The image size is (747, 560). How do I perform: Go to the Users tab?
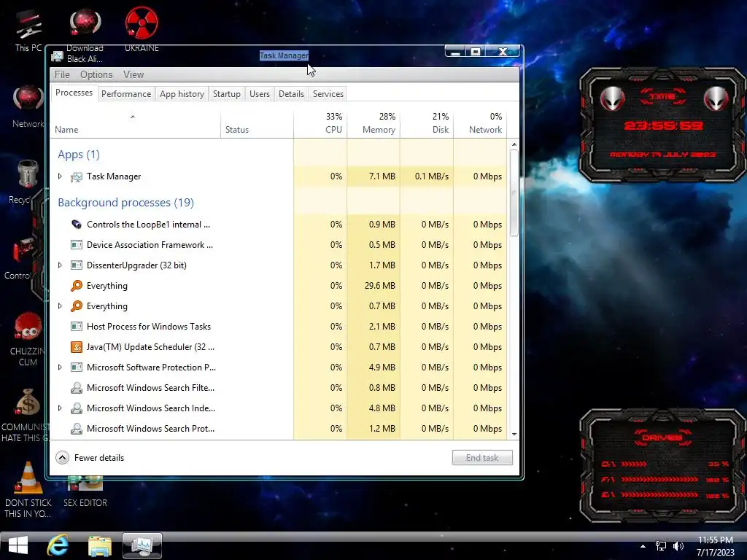tap(260, 94)
